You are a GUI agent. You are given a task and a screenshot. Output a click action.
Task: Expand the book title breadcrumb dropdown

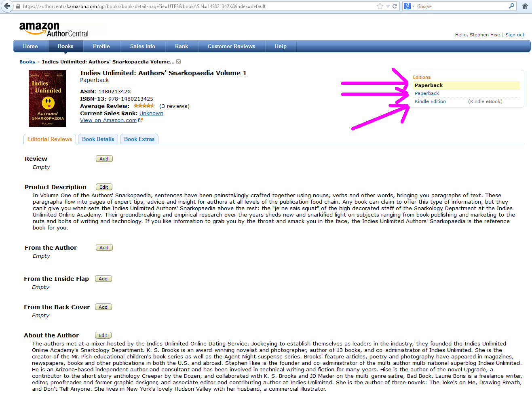(179, 62)
